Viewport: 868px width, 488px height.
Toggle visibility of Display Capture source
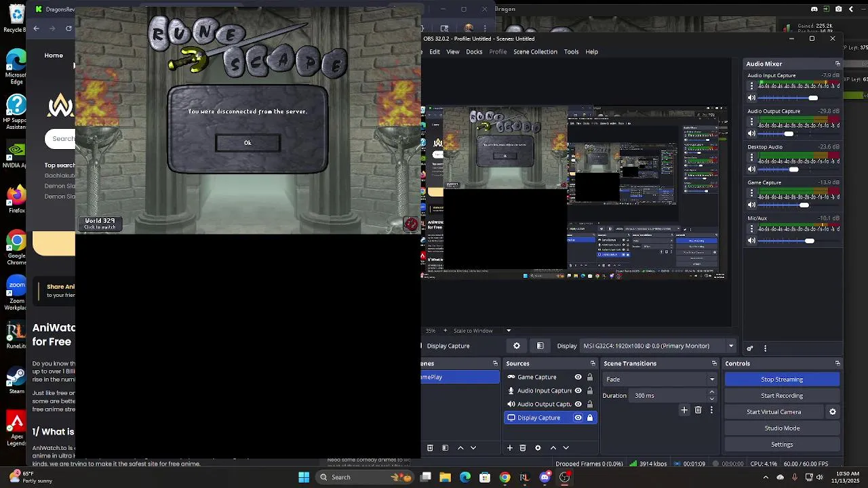click(578, 418)
